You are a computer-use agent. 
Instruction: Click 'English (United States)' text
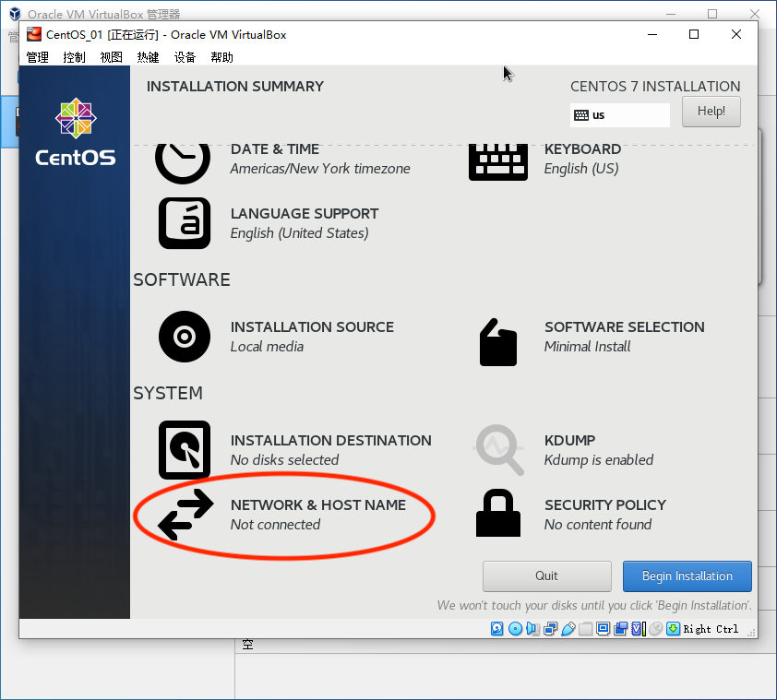click(299, 232)
